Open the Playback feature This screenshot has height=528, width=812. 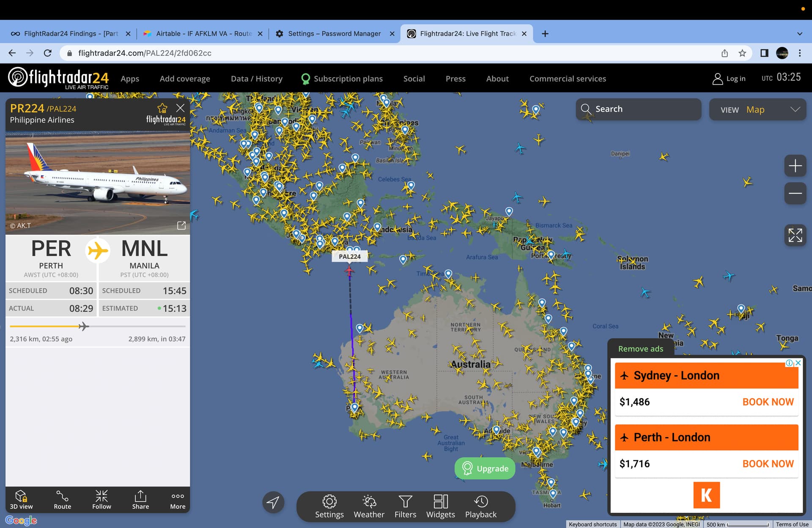pos(481,506)
